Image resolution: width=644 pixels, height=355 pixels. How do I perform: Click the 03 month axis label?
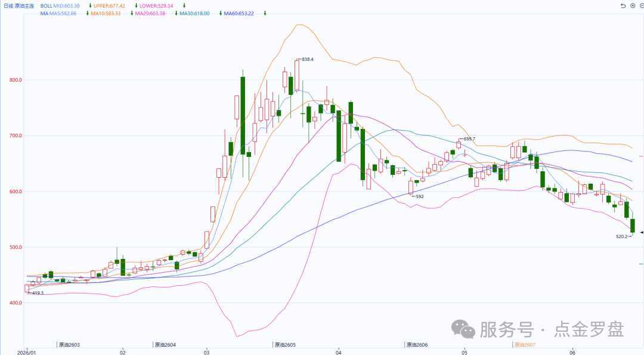(x=206, y=353)
